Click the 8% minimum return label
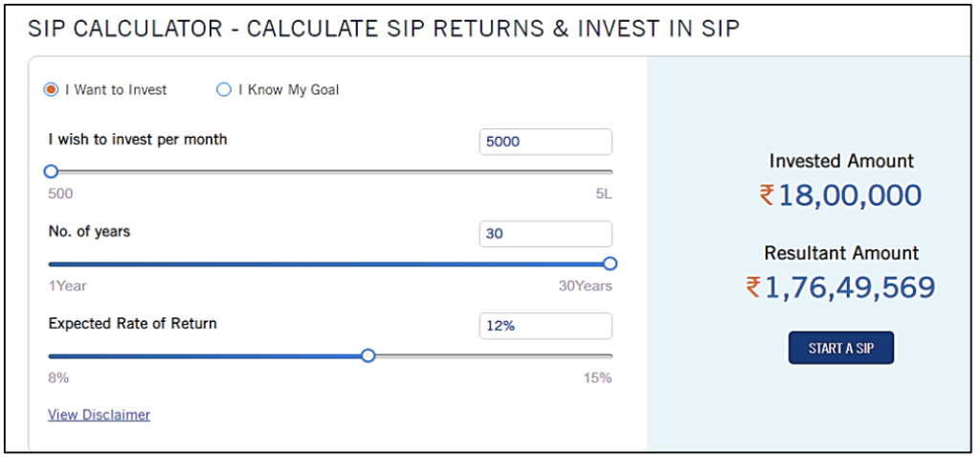The height and width of the screenshot is (457, 980). [58, 377]
